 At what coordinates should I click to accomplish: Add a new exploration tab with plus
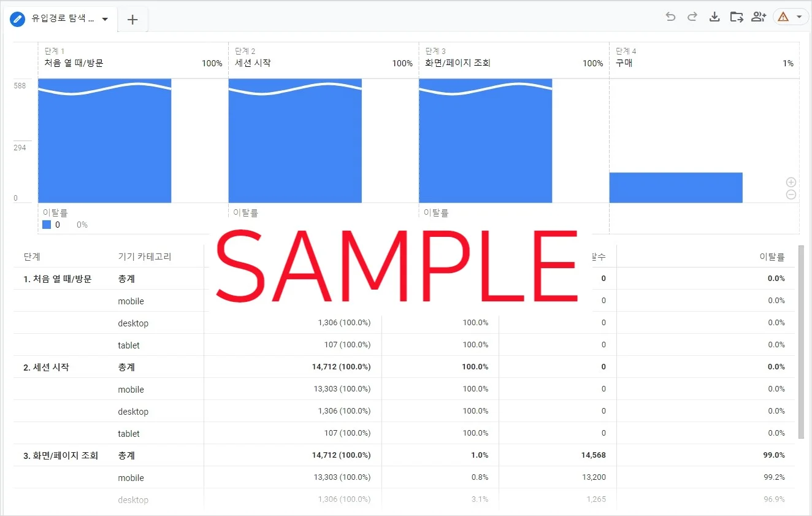[132, 20]
